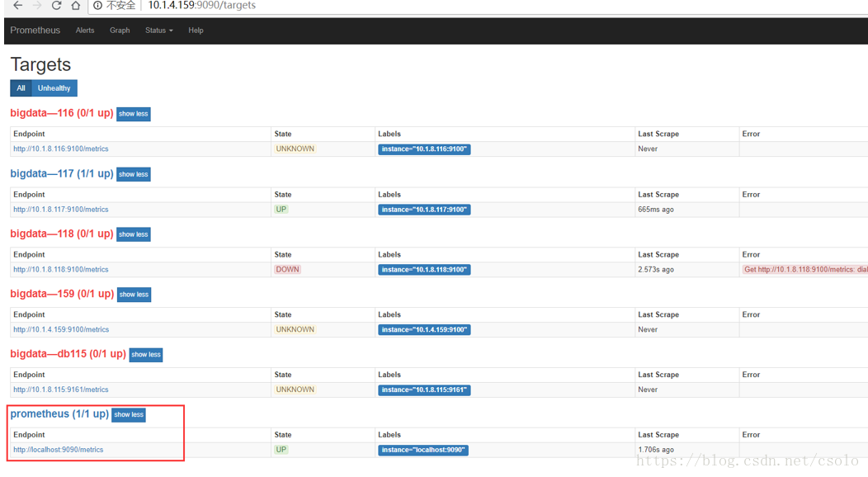The image size is (868, 477).
Task: Click the bigdata—118 (0/1 up) heading
Action: pos(61,234)
